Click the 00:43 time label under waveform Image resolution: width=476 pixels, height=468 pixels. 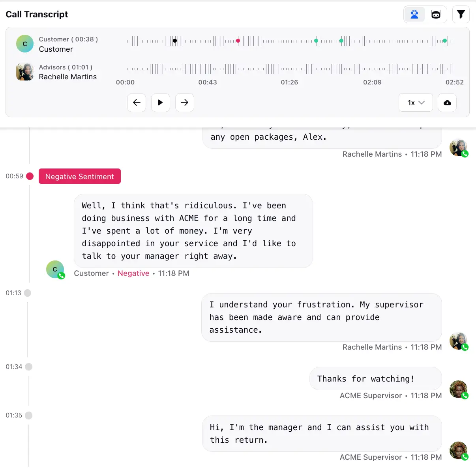208,82
